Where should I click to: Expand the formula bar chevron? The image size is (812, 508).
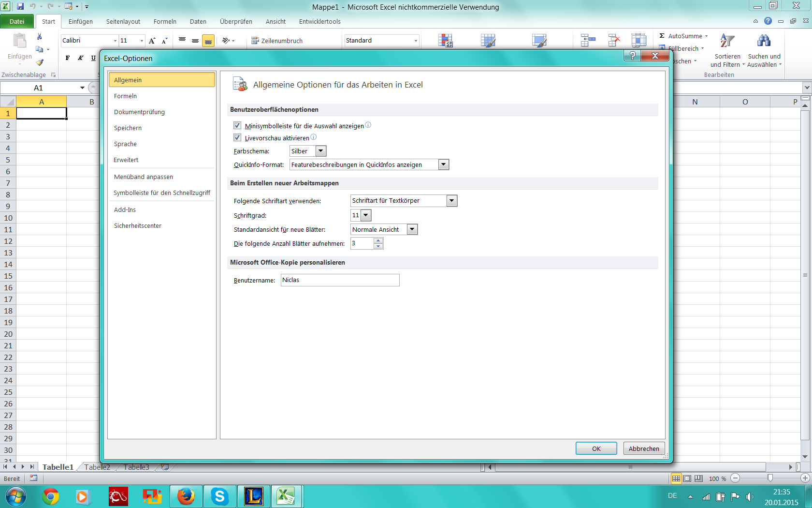[807, 88]
